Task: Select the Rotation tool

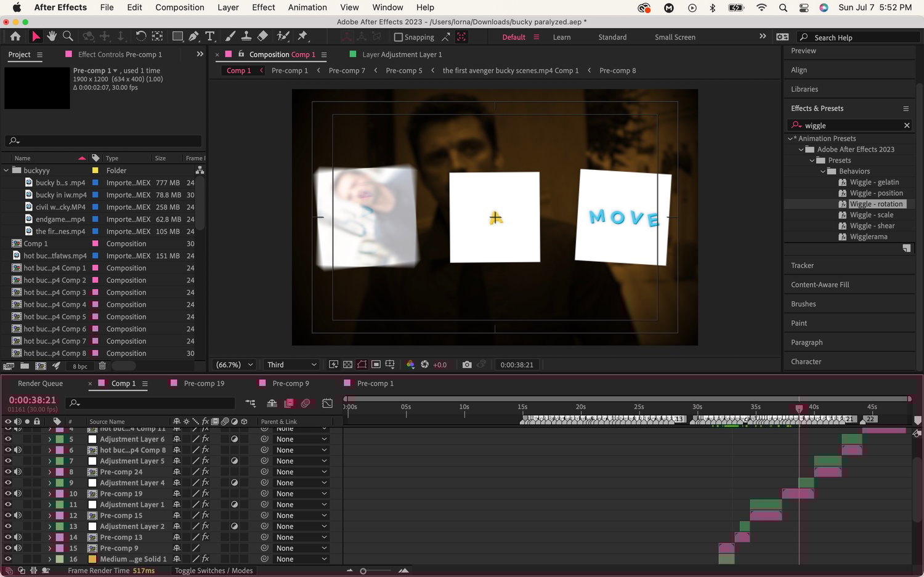Action: coord(140,36)
